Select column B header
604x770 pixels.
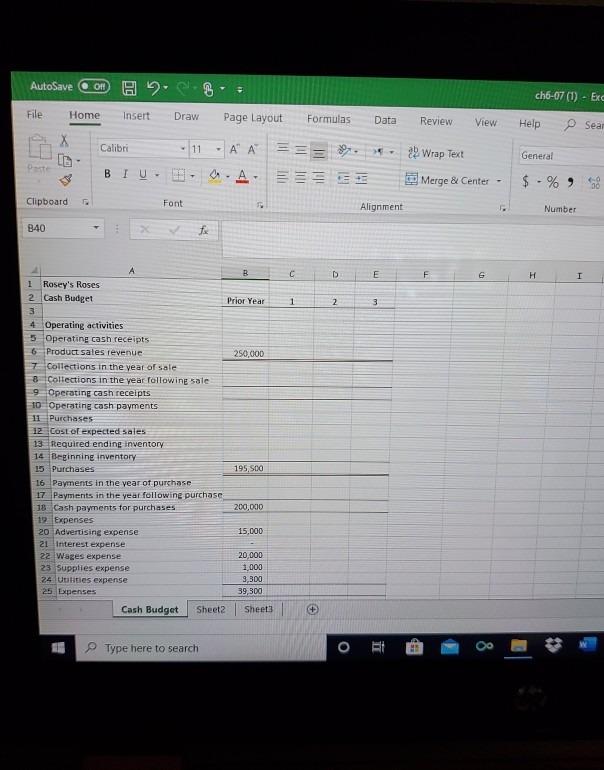coord(245,273)
